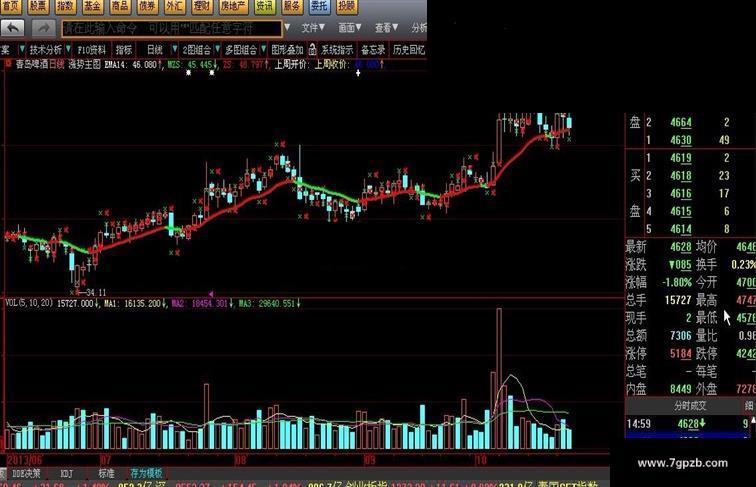Click sell level 1 price 4630
Viewport: 756px width, 487px height.
(681, 140)
